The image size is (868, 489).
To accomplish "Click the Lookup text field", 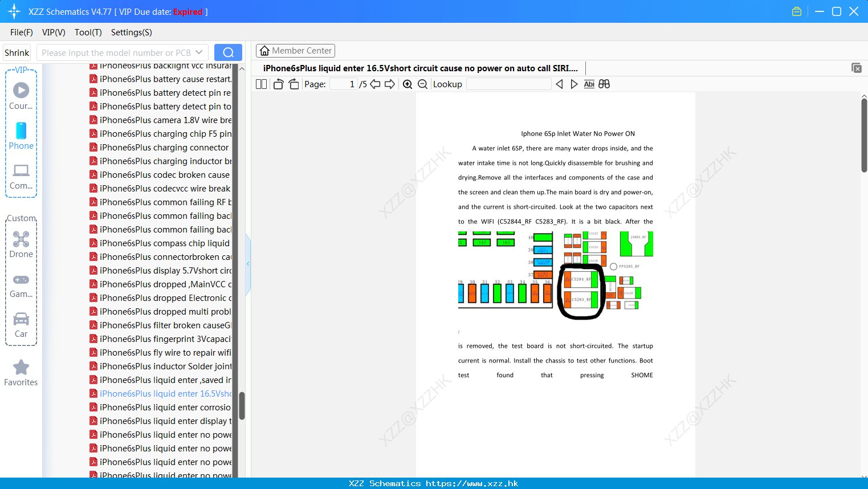I will pos(508,84).
